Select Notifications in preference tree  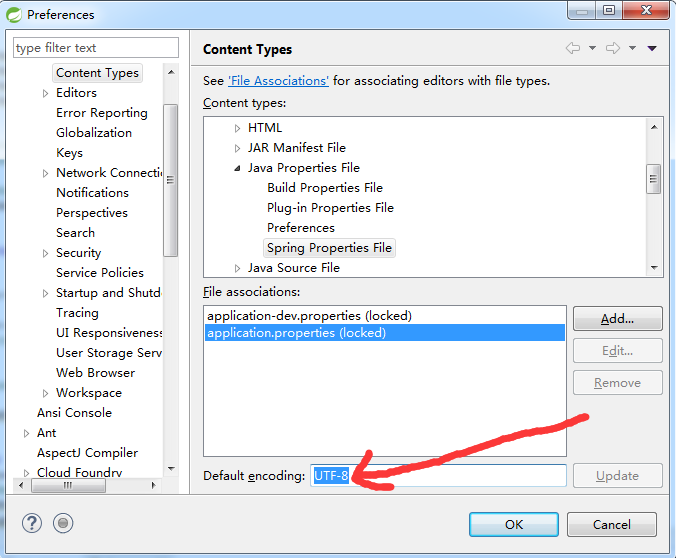[92, 193]
